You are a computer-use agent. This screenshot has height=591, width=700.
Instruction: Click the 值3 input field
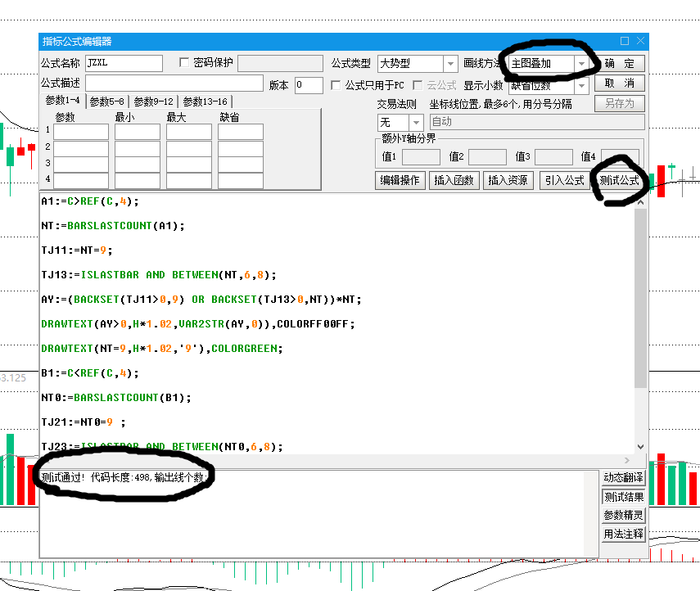pos(553,156)
